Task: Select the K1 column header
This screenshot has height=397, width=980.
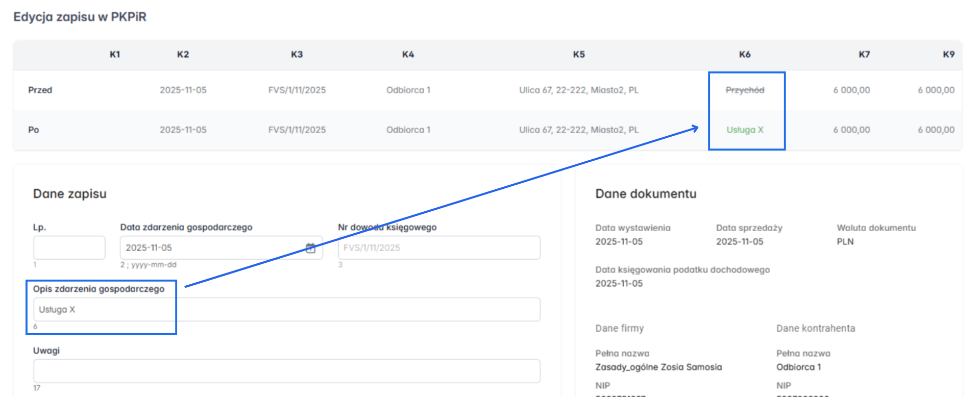Action: coord(115,54)
